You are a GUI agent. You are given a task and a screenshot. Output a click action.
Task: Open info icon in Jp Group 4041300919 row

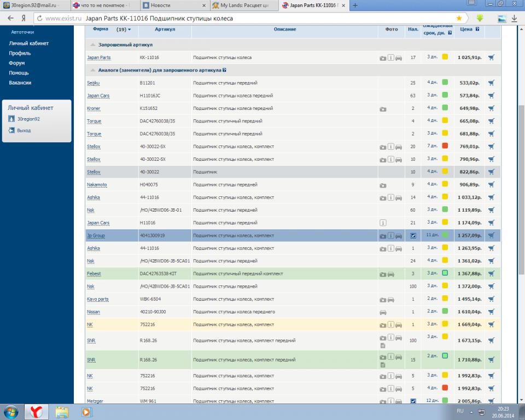pyautogui.click(x=390, y=236)
